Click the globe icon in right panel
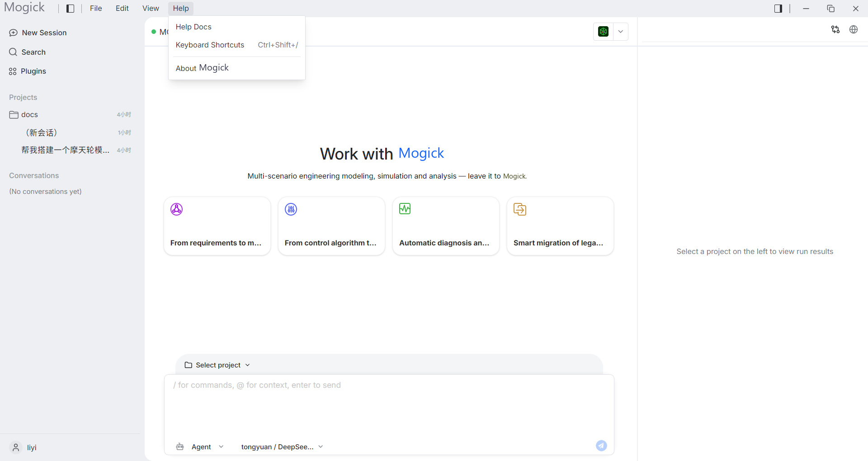868x461 pixels. (x=854, y=29)
